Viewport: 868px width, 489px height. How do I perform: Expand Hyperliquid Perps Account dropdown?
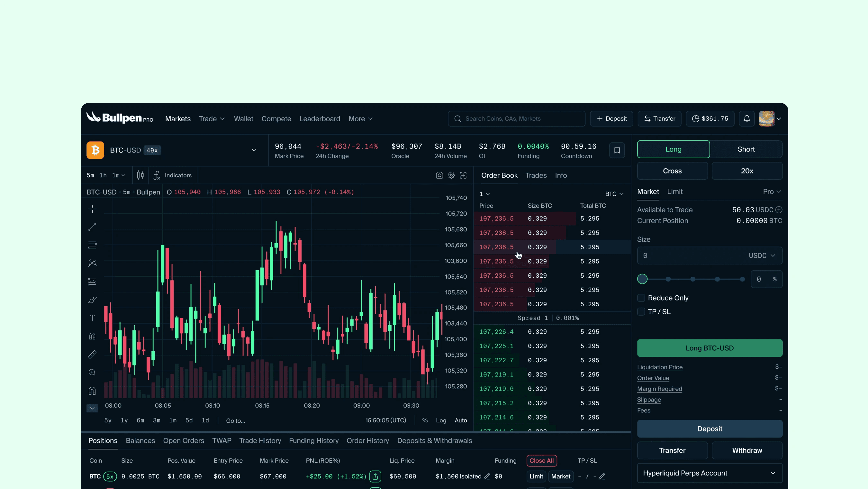710,473
